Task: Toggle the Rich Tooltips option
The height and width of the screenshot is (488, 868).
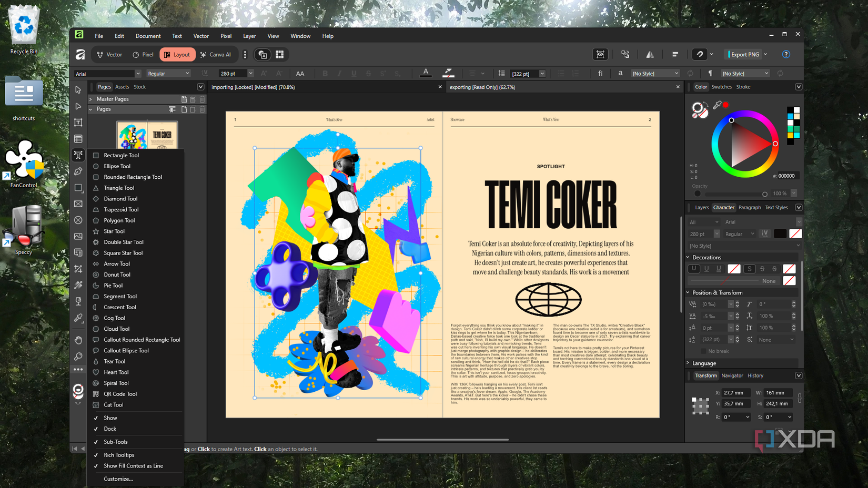Action: (x=119, y=454)
